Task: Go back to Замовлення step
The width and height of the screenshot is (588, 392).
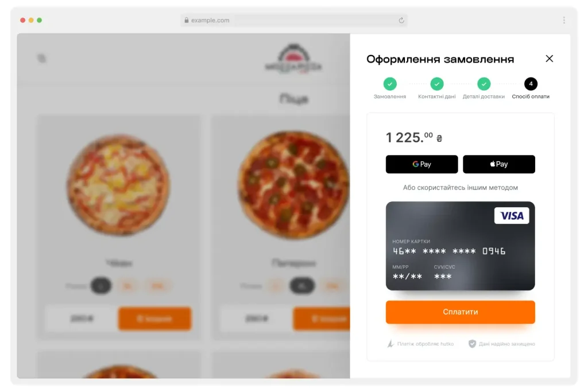Action: [390, 84]
